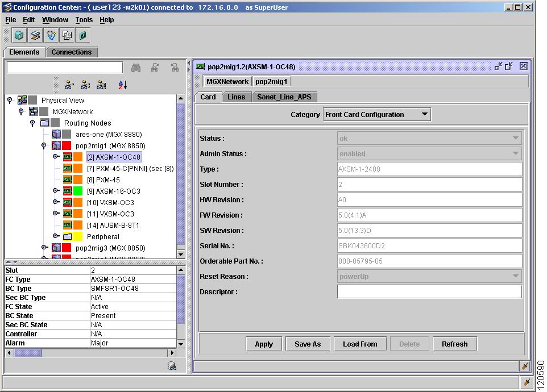Expand the pop2mig3 (MGX 8850) node
547x392 pixels.
point(44,247)
